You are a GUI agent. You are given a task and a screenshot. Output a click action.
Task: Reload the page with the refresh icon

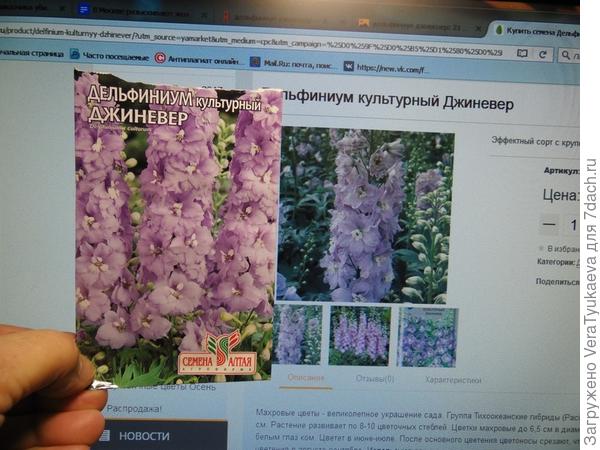coord(543,55)
